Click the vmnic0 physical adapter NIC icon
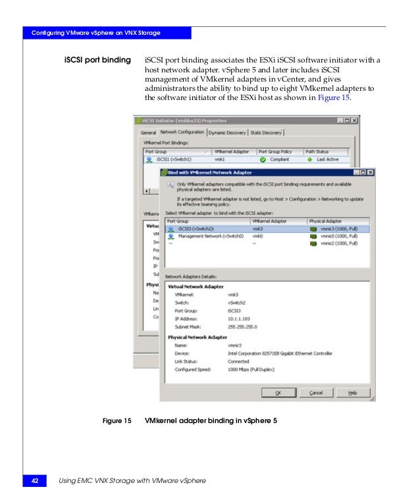420x504 pixels. (313, 236)
